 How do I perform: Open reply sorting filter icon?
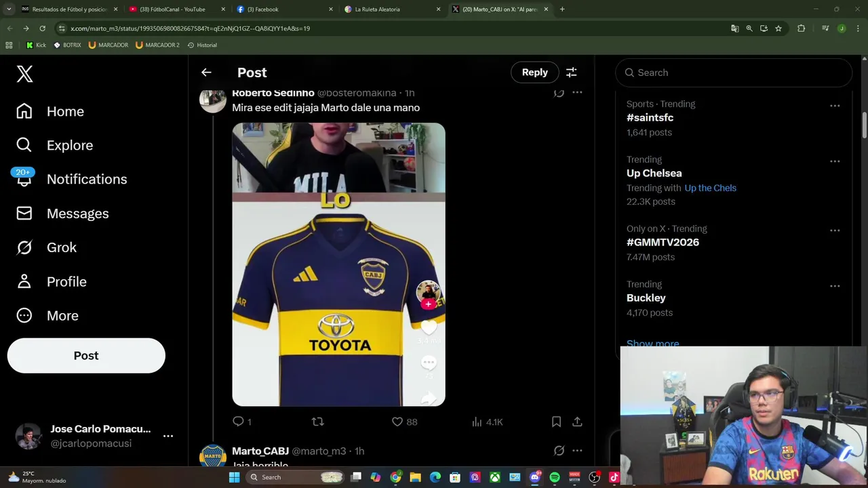571,73
